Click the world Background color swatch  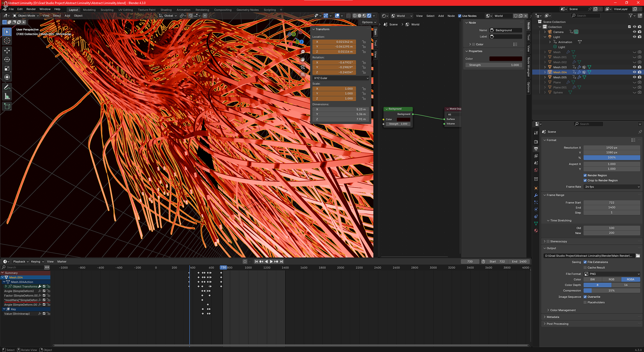click(x=505, y=59)
